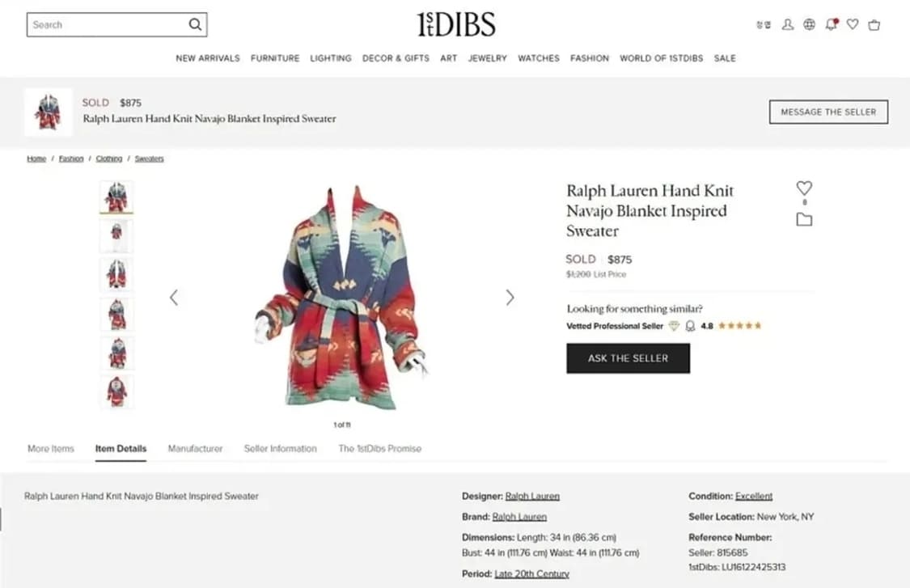Switch to Seller Information tab
The width and height of the screenshot is (910, 588).
pos(281,449)
